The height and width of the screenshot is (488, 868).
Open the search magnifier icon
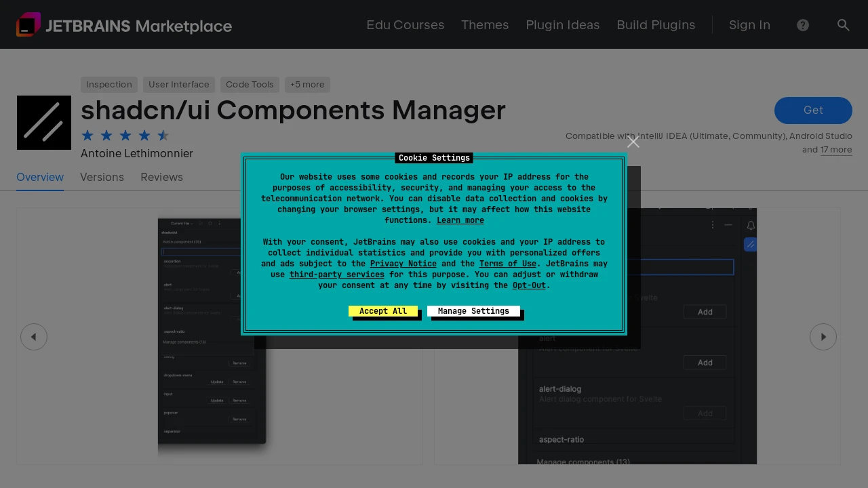844,25
